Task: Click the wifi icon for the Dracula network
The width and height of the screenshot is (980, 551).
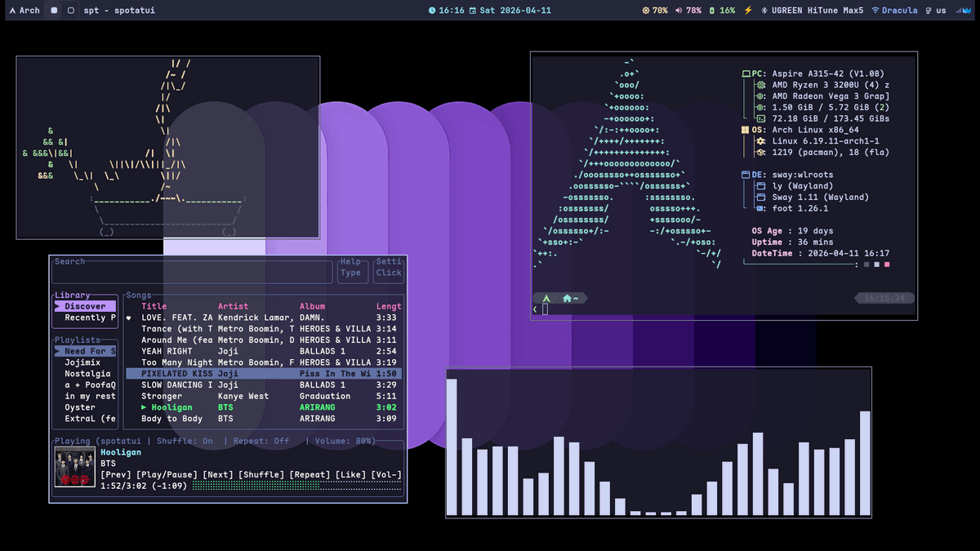Action: (x=875, y=11)
